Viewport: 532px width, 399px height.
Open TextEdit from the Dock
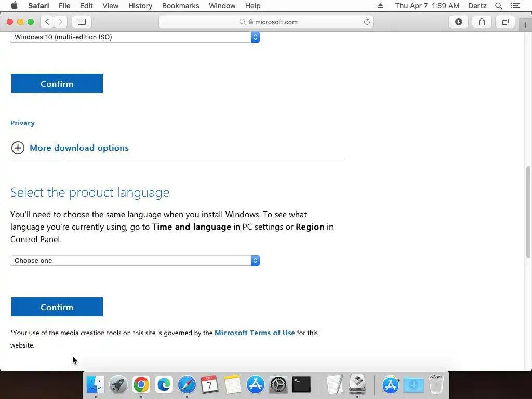335,385
